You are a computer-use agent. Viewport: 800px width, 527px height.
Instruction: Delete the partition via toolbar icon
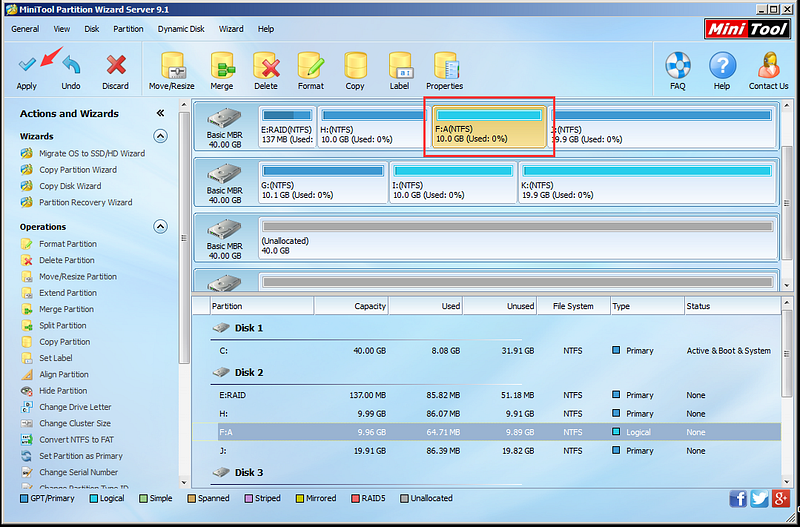(x=266, y=71)
